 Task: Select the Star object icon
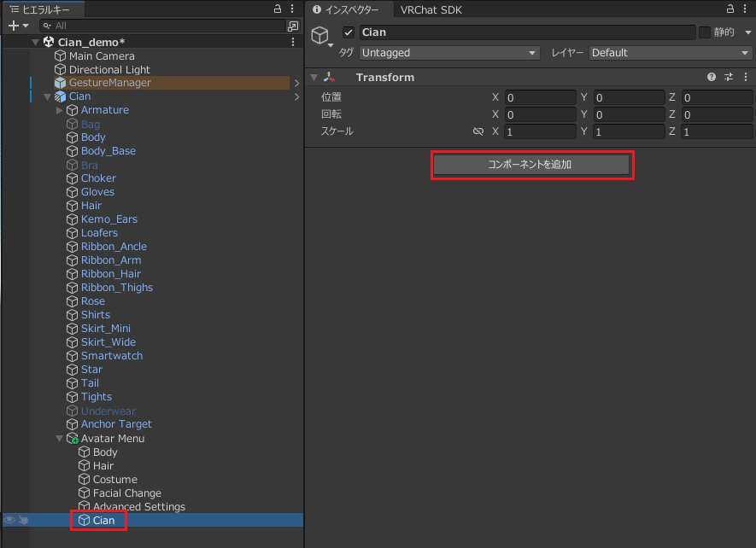[x=73, y=370]
